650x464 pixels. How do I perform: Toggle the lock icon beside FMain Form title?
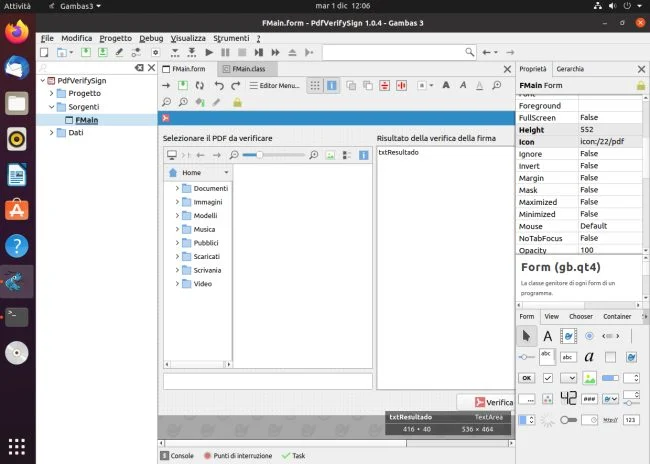coord(641,85)
